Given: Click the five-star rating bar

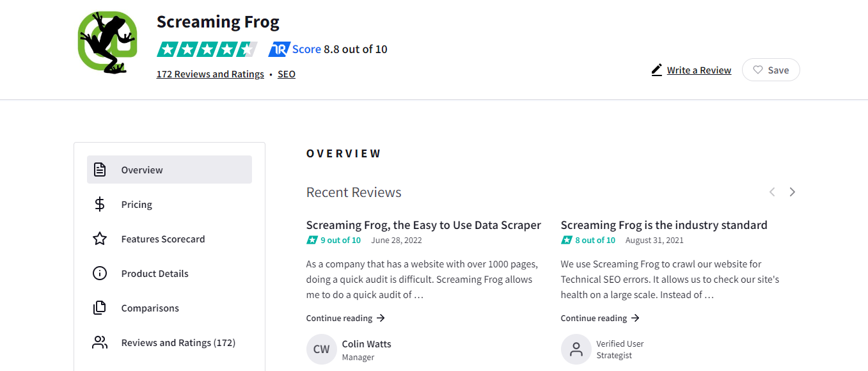Looking at the screenshot, I should click(207, 49).
